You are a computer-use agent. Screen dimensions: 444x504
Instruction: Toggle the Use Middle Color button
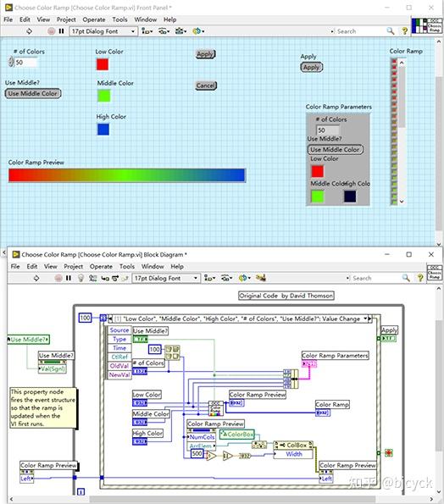coord(33,93)
